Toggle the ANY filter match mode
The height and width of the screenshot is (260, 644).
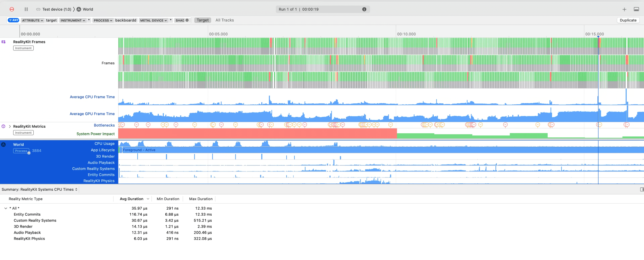point(14,20)
